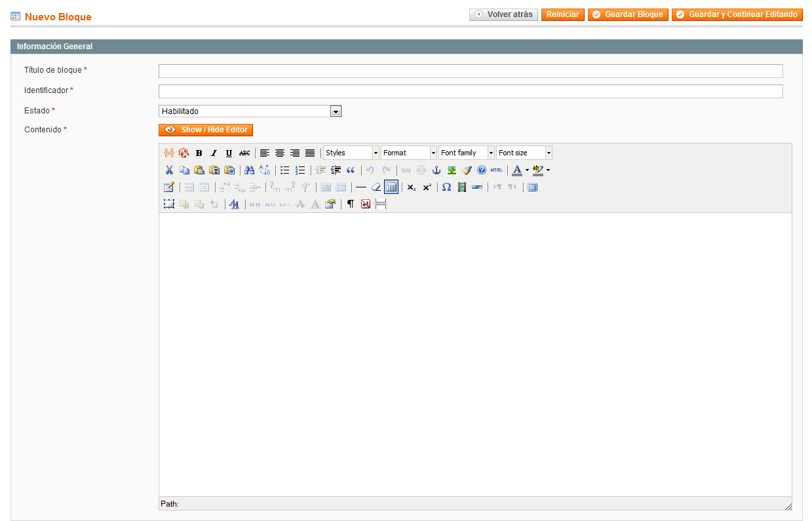
Task: Toggle bold formatting in the editor
Action: 199,153
